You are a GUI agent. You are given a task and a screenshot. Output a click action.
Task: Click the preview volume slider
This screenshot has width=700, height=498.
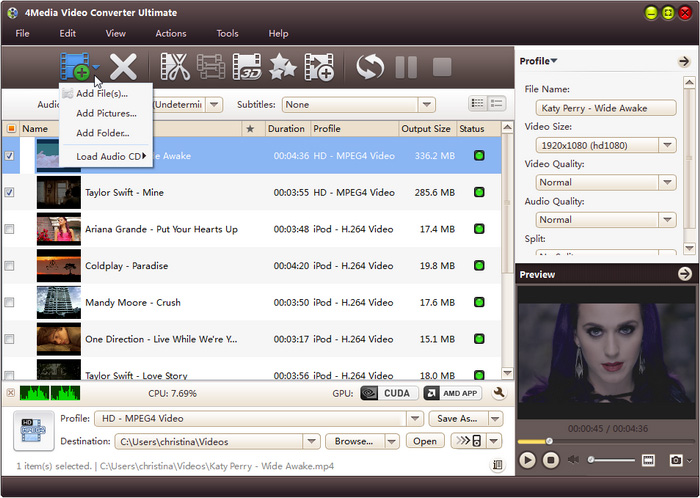coord(612,459)
